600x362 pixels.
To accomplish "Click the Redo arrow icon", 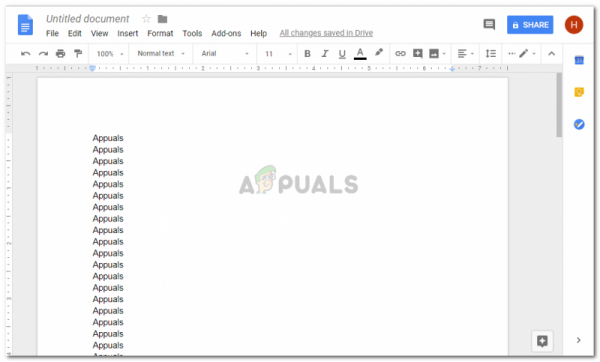I will (x=43, y=54).
